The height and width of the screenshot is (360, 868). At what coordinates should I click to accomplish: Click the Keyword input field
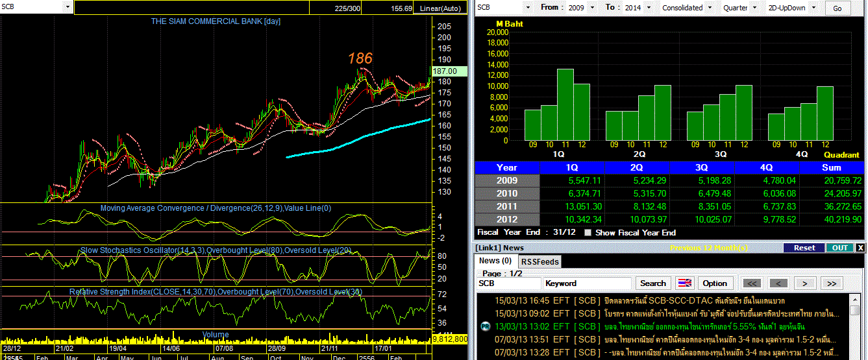pyautogui.click(x=588, y=283)
